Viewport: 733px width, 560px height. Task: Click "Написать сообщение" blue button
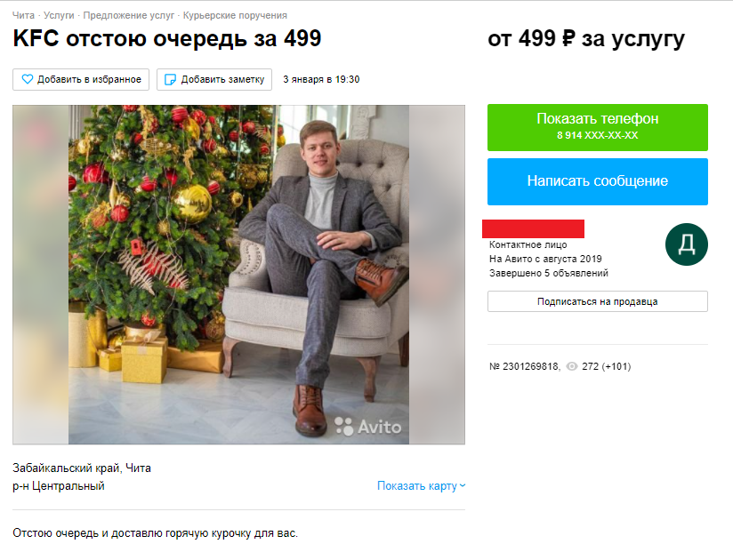coord(598,181)
